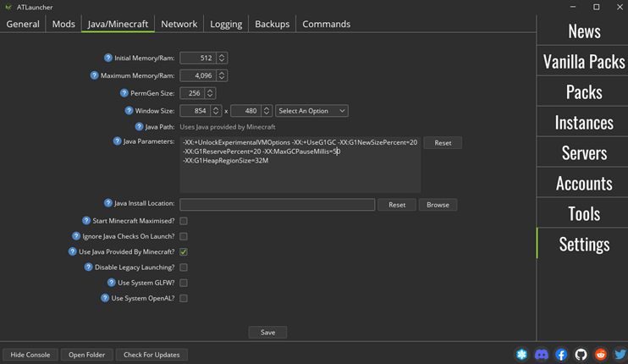Open the Facebook page icon
This screenshot has width=628, height=364.
[561, 355]
